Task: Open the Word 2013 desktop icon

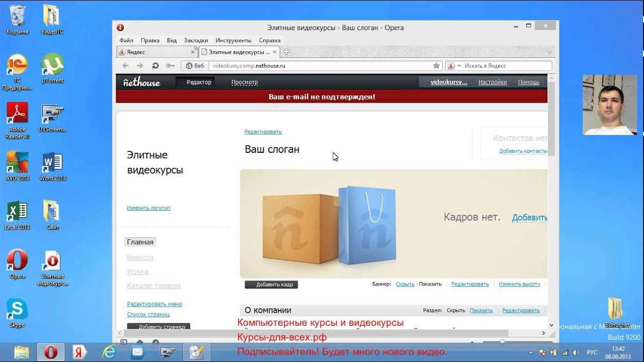Action: click(x=52, y=166)
